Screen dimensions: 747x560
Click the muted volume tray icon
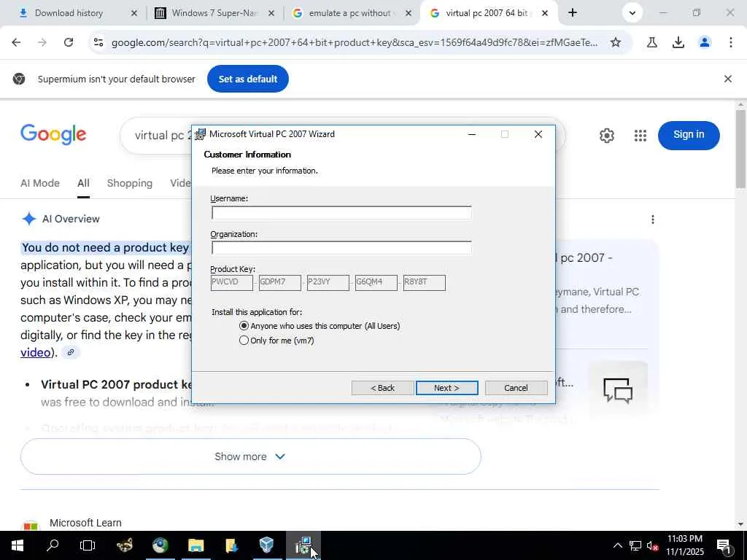tap(653, 545)
